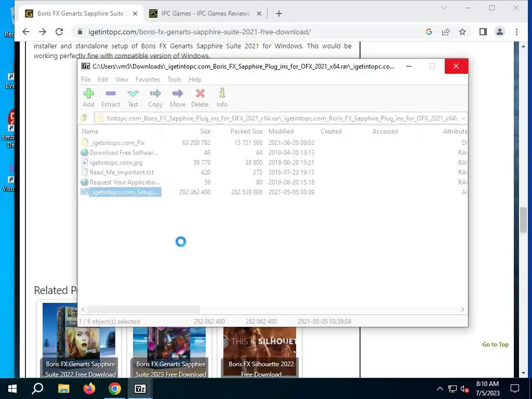Sort by the Name column header
Image resolution: width=532 pixels, height=399 pixels.
[x=90, y=131]
